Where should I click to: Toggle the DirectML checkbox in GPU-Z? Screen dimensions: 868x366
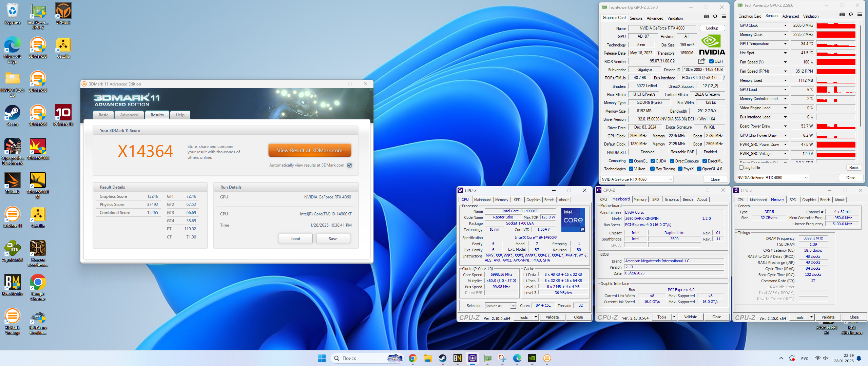tap(705, 161)
